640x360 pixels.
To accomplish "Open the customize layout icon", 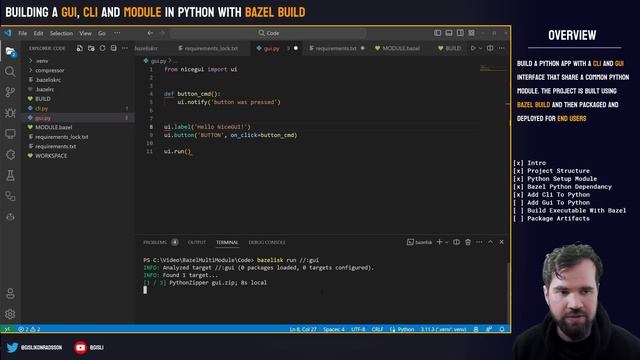I will pos(471,33).
